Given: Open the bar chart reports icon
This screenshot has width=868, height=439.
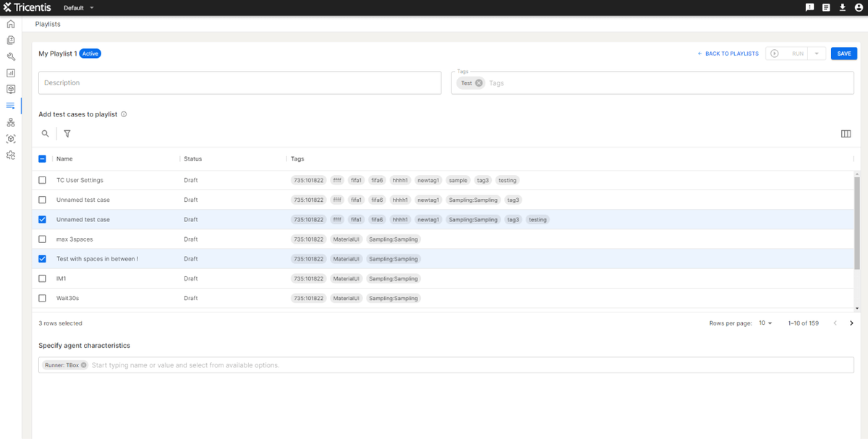Looking at the screenshot, I should coord(10,72).
